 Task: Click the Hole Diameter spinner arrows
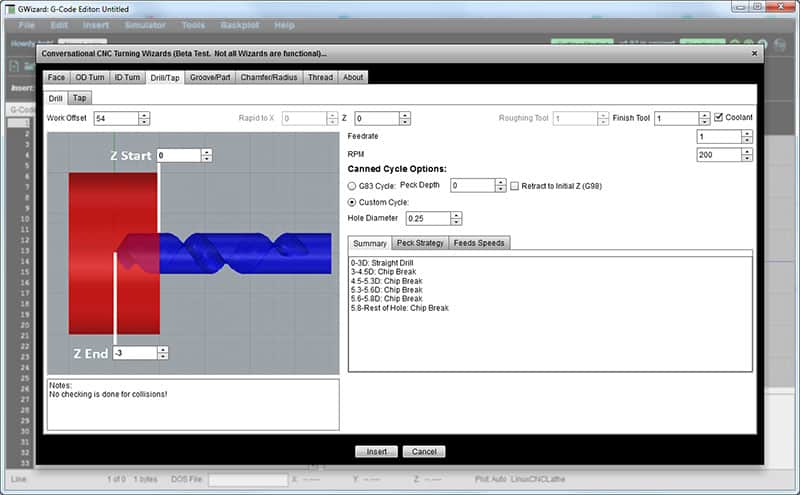click(456, 218)
